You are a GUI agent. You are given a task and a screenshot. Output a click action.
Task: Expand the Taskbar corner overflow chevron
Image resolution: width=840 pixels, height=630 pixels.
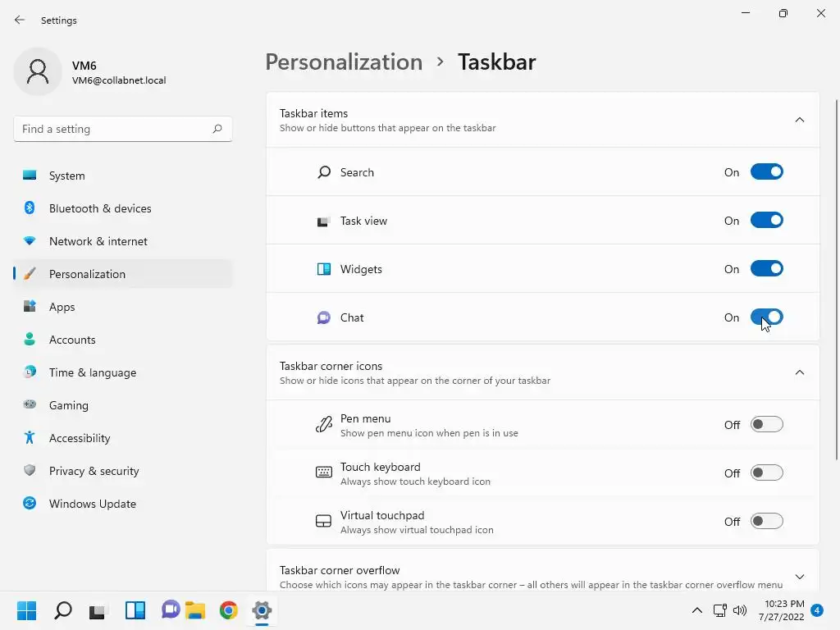click(799, 577)
